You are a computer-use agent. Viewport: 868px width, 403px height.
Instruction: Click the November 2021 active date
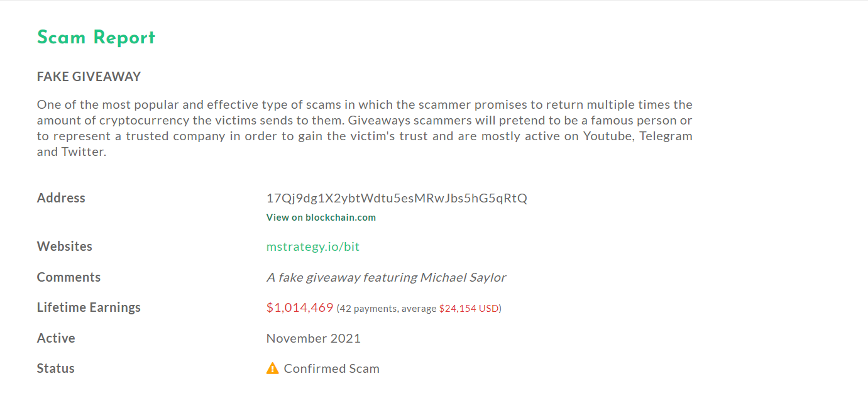(314, 338)
